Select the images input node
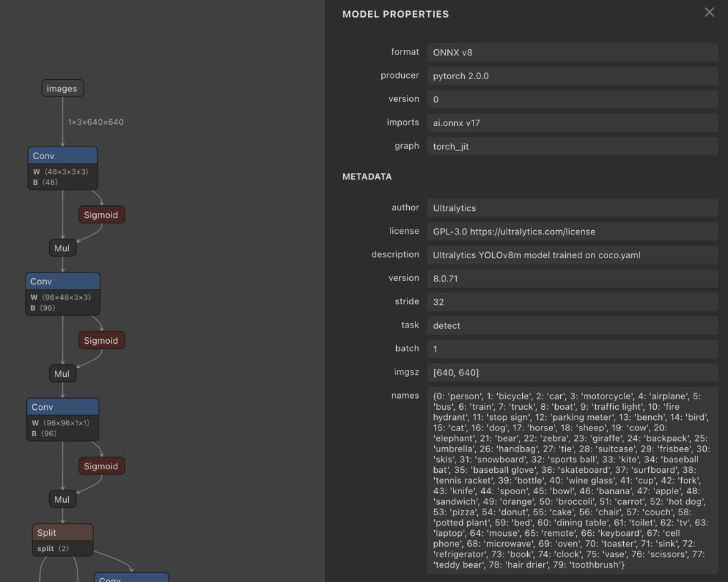728x582 pixels. pyautogui.click(x=62, y=89)
